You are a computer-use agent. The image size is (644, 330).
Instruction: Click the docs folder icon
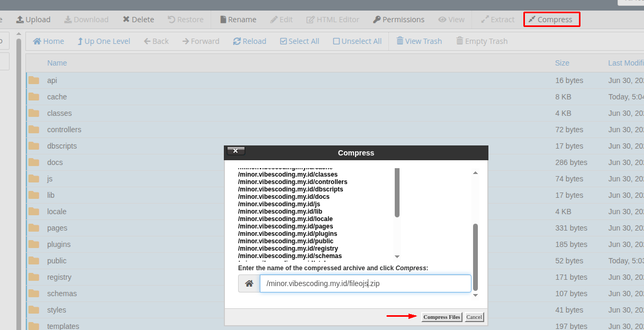click(34, 162)
